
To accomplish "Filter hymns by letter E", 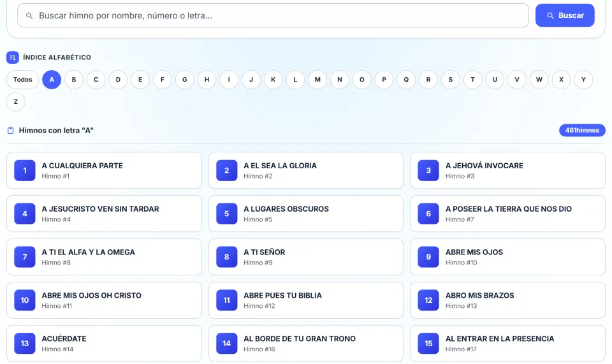I will [x=140, y=80].
